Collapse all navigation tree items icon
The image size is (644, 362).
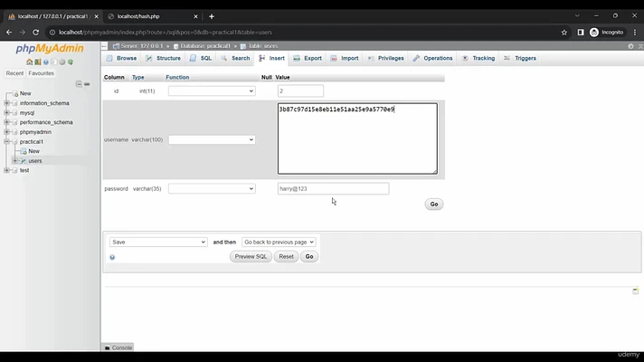coord(79,83)
